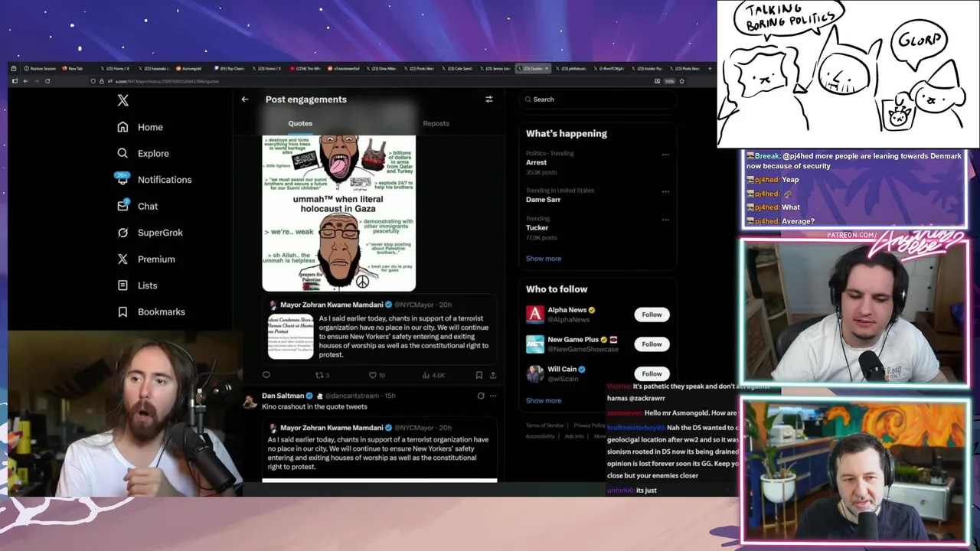Click the browser back button
Image resolution: width=980 pixels, height=551 pixels.
pos(25,81)
